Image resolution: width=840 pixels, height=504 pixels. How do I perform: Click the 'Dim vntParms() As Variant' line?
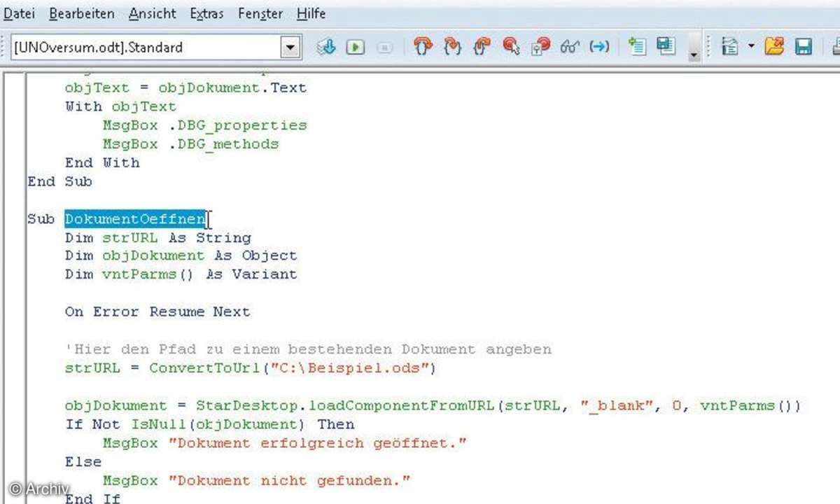(x=181, y=274)
